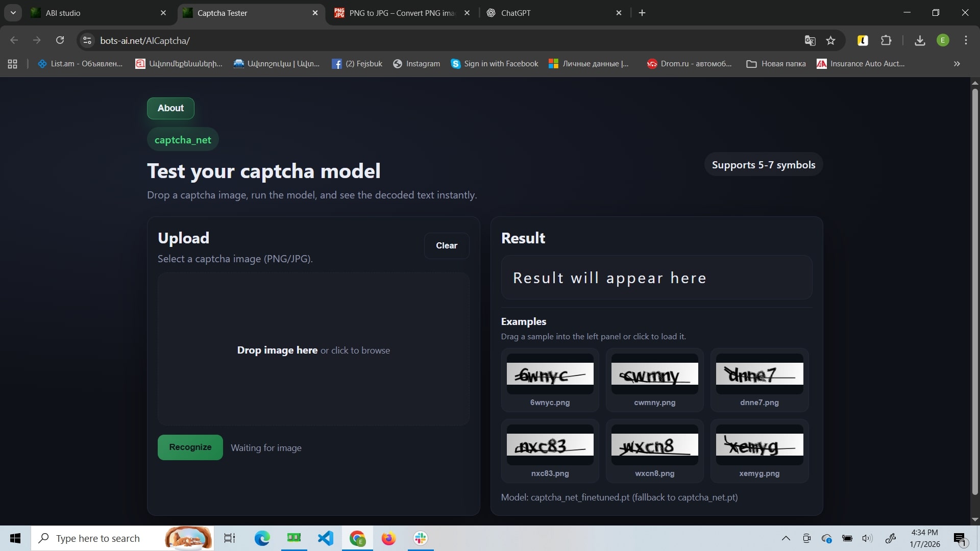Open apps grid in bookmarks bar
This screenshot has height=551, width=980.
[x=13, y=64]
